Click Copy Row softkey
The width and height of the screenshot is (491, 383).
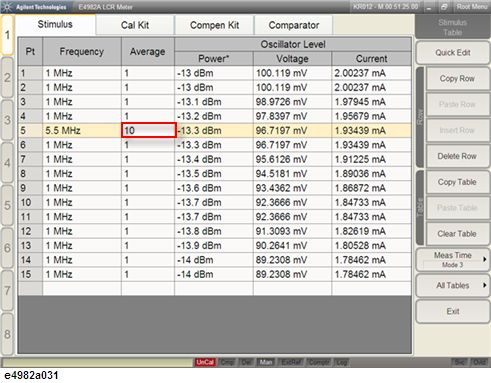(x=457, y=79)
